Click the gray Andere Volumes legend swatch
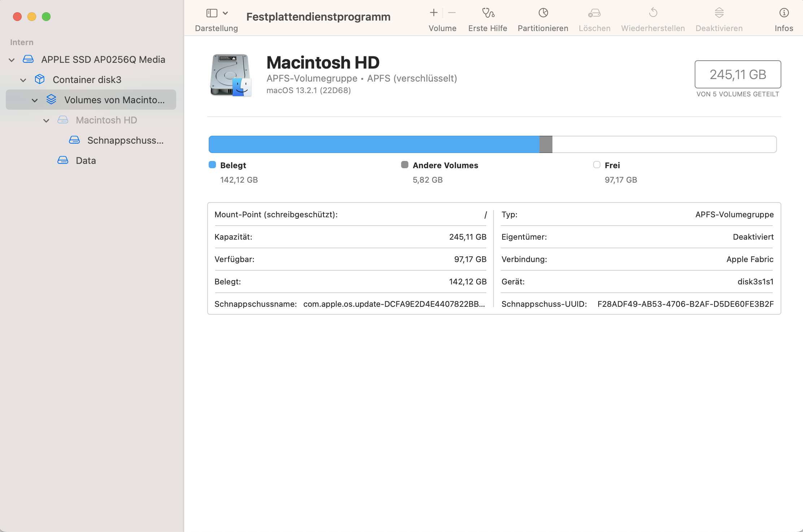803x532 pixels. [405, 165]
